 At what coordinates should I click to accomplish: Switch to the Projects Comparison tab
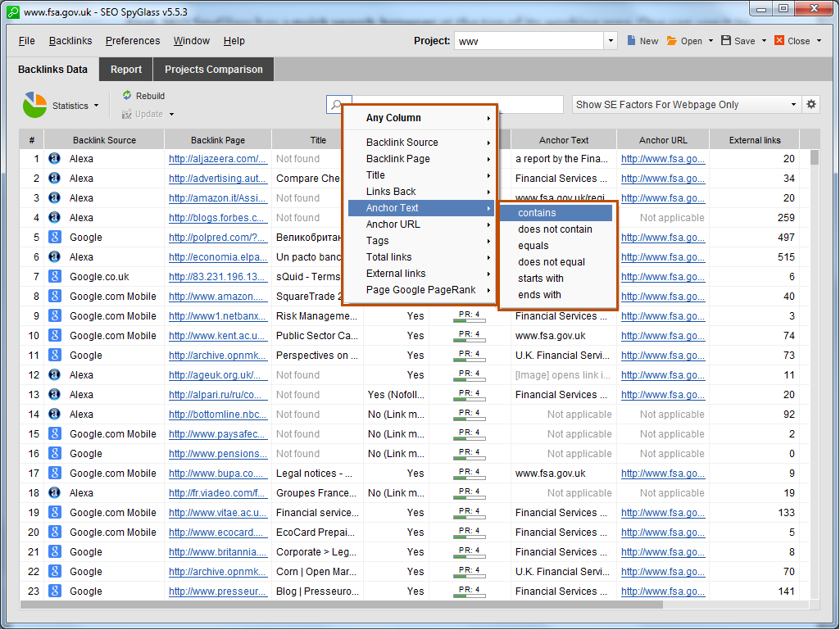tap(214, 69)
